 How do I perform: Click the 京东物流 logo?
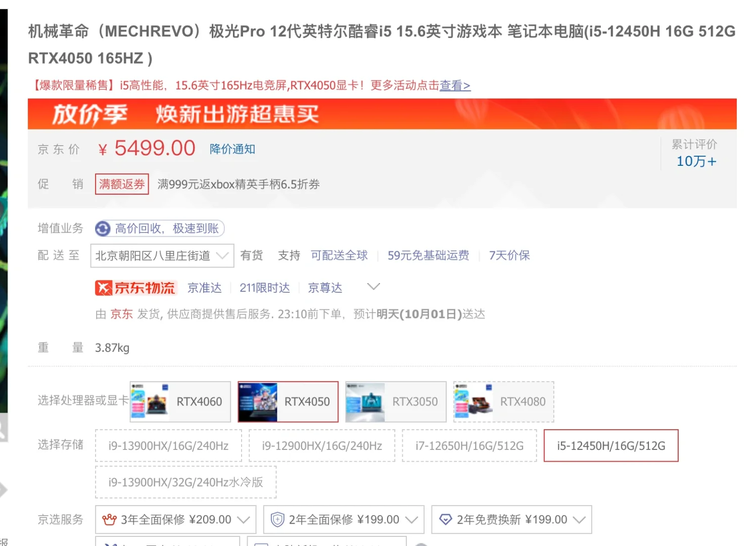(x=135, y=288)
